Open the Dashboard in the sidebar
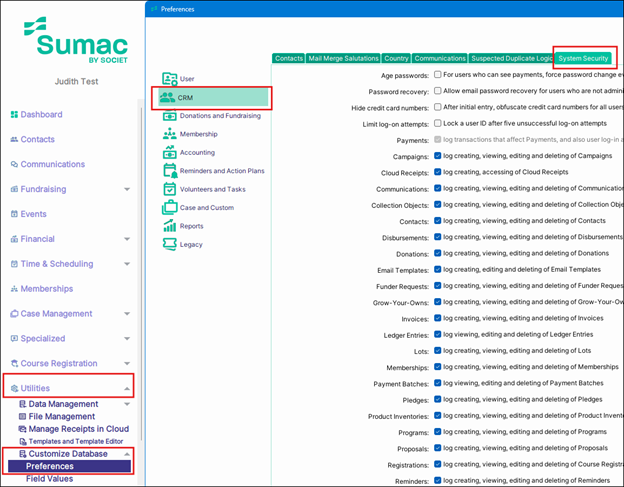624x487 pixels. click(x=41, y=114)
